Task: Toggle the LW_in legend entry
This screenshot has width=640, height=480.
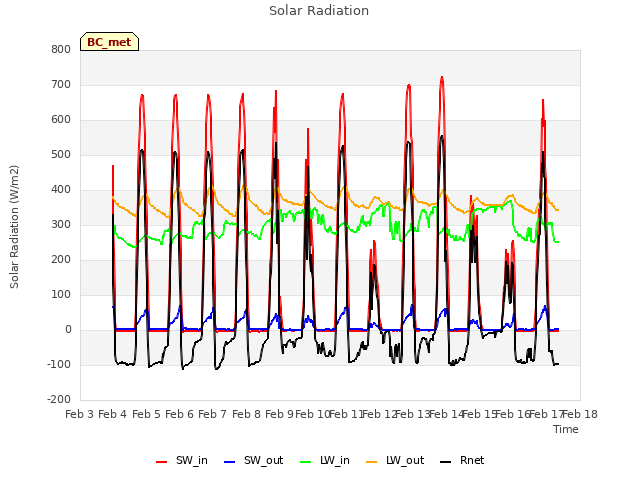Action: pyautogui.click(x=325, y=460)
